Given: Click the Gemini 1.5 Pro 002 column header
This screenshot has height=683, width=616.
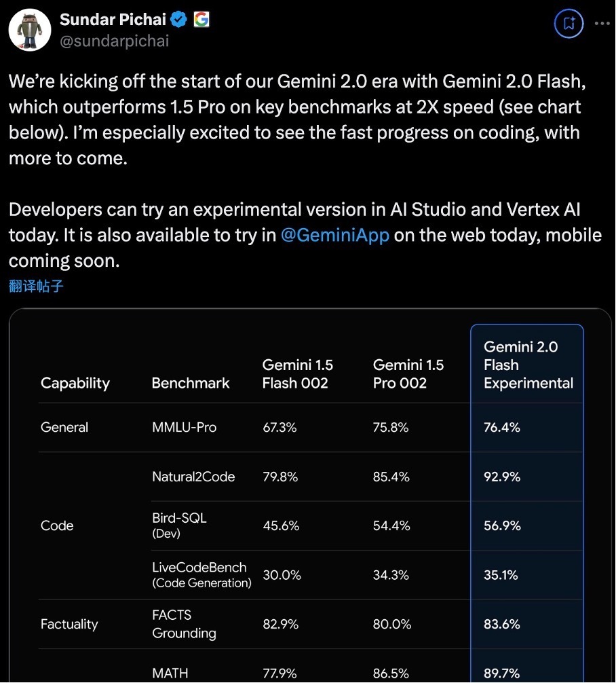Looking at the screenshot, I should 408,373.
